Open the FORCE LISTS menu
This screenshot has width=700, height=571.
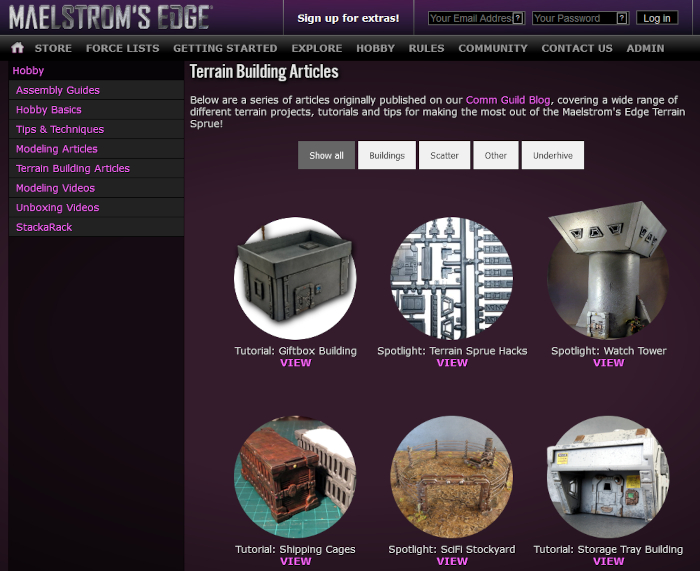click(122, 48)
